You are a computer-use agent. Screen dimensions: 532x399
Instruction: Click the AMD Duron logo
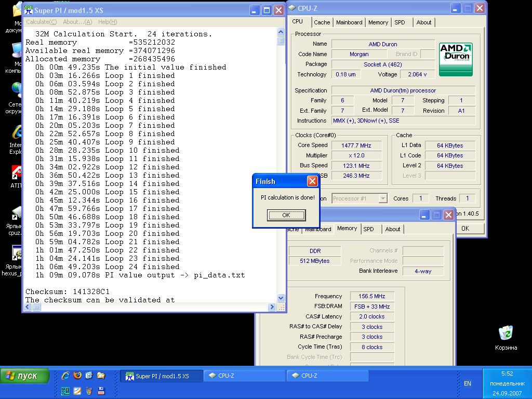[x=456, y=59]
